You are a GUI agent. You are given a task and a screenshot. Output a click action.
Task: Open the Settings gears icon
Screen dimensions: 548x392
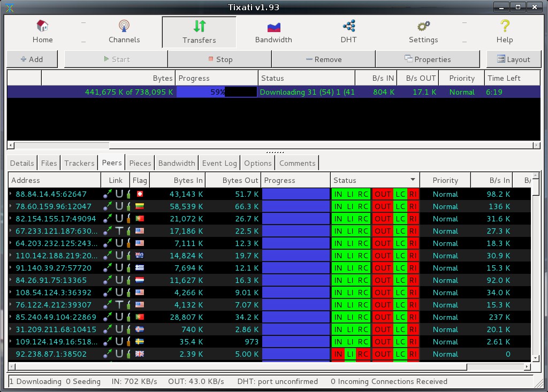tap(423, 26)
